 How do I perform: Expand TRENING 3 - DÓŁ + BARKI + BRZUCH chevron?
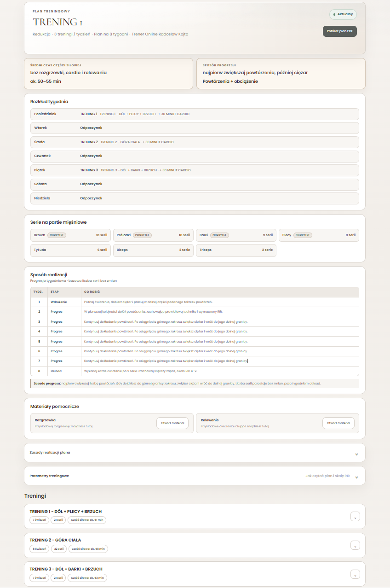tap(355, 574)
